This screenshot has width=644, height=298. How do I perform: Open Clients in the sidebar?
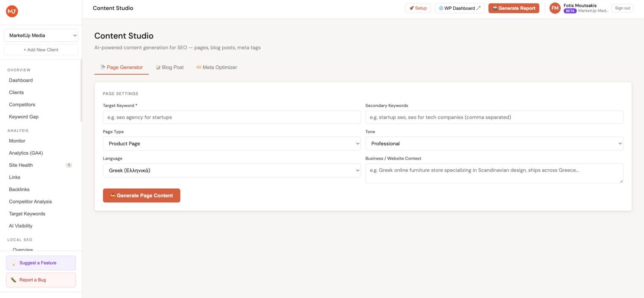16,92
